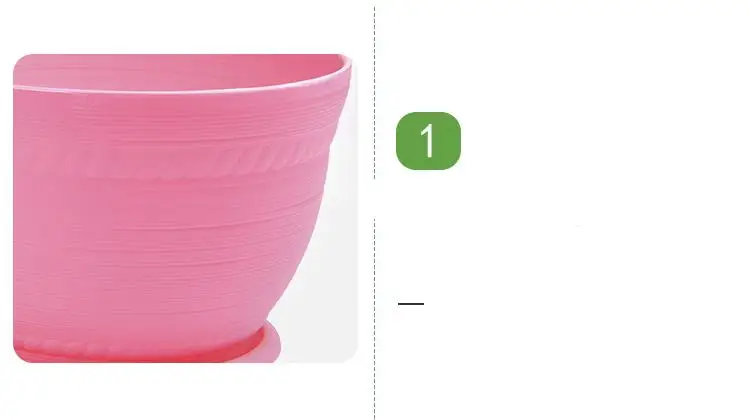
Task: Click the red base ring of pot
Action: (x=139, y=351)
